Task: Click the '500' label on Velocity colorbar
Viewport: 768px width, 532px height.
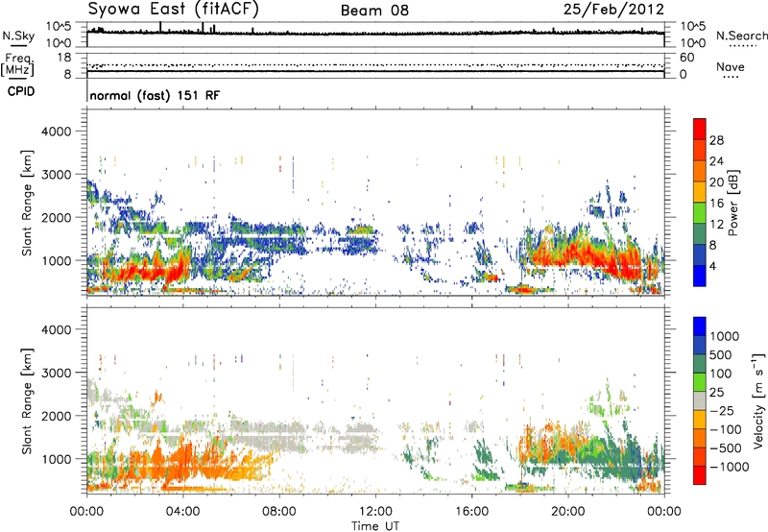Action: (721, 355)
